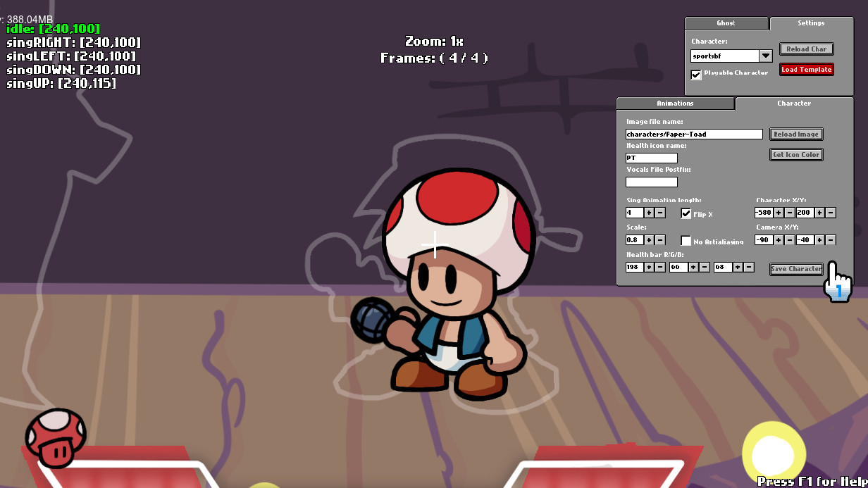Increment the Character X position
Viewport: 868px width, 488px height.
click(x=778, y=213)
